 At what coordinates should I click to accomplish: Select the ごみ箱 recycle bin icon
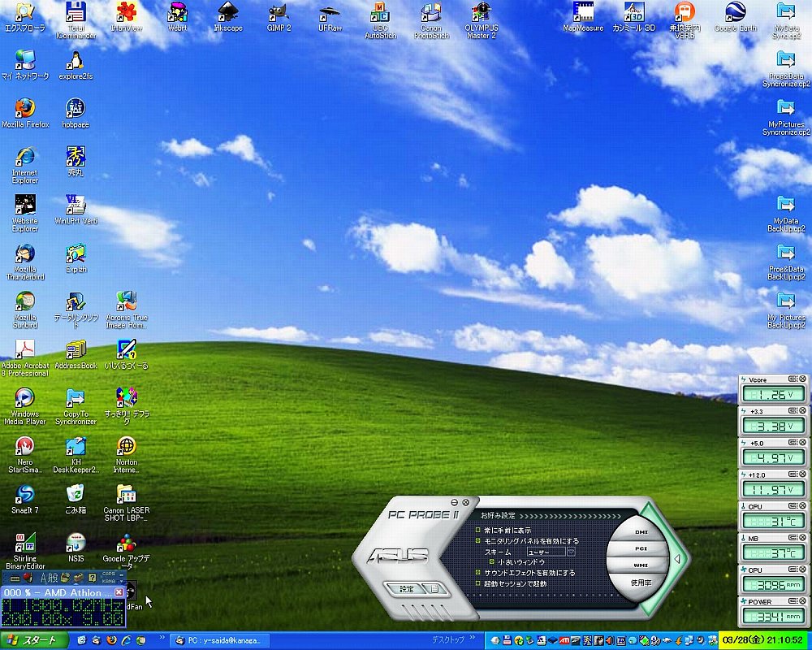[76, 499]
